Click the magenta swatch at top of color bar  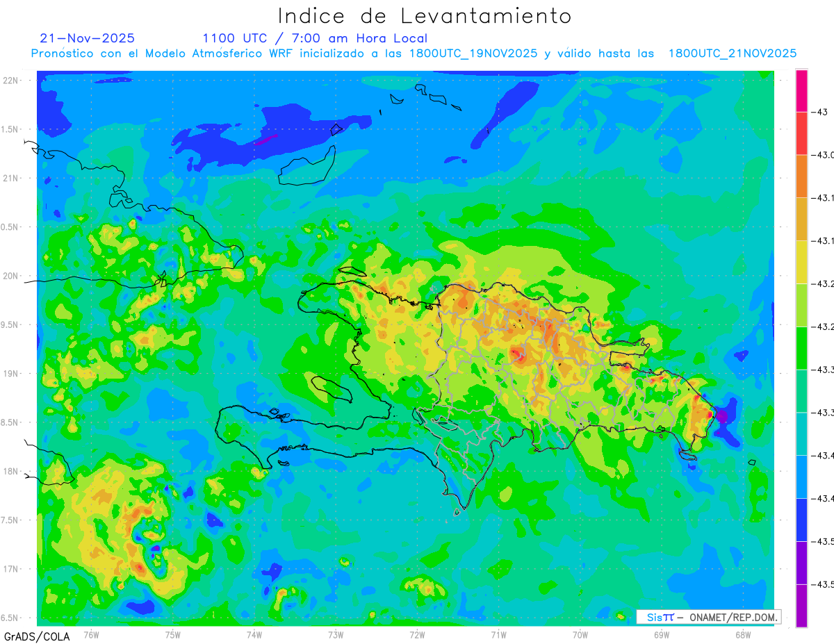(801, 90)
